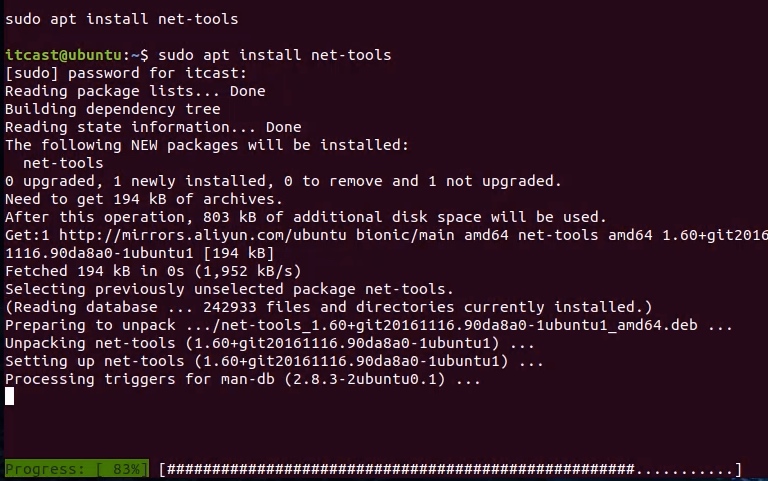Click the typed command after the $ prompt
The image size is (768, 481).
[x=274, y=54]
